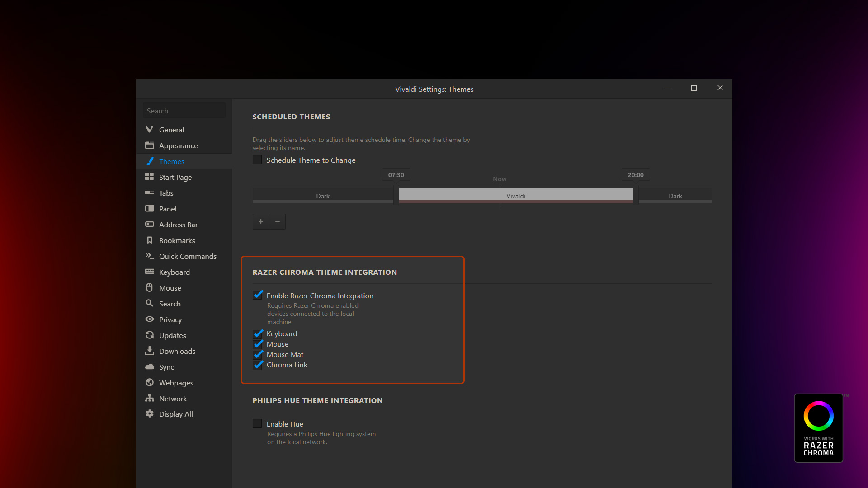Image resolution: width=868 pixels, height=488 pixels.
Task: Expand the Search settings section
Action: tap(169, 304)
